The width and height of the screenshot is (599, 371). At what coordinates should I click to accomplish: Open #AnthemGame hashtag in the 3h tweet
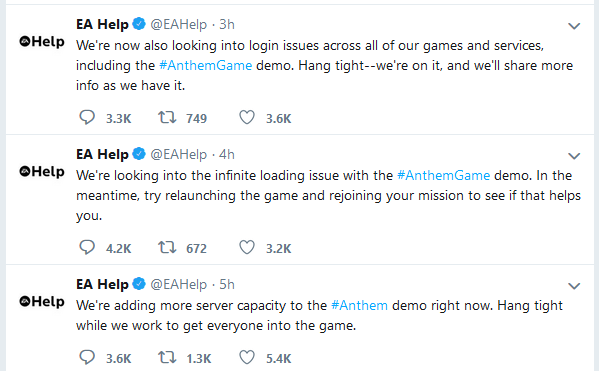click(x=206, y=65)
